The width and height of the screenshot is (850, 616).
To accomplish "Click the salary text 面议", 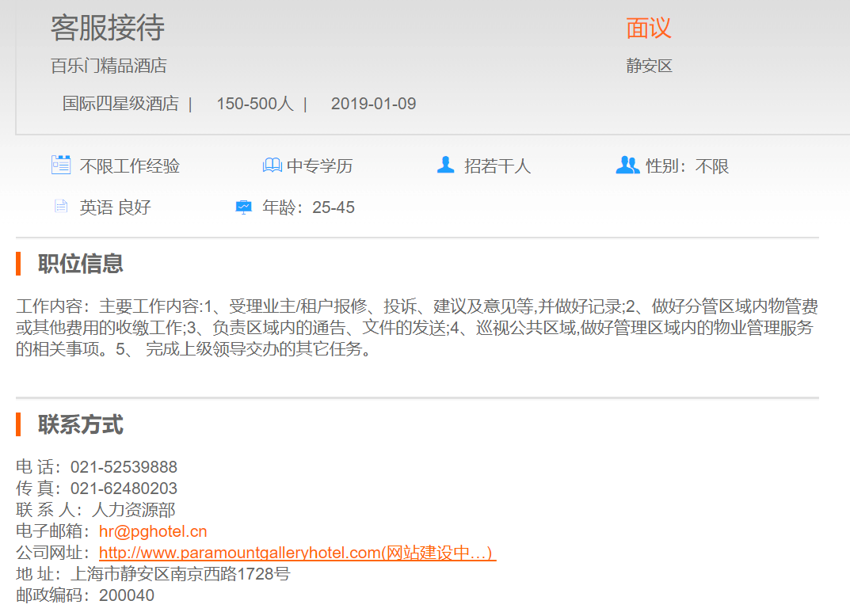I will [649, 29].
